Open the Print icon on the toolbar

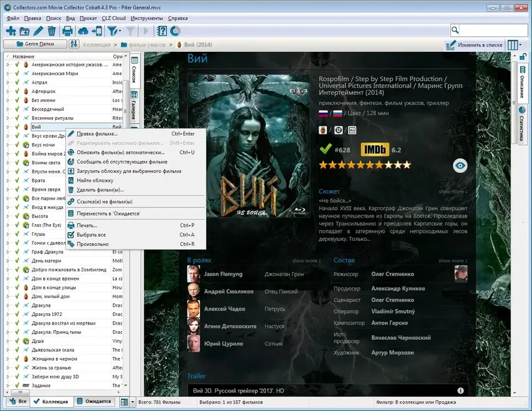(66, 31)
